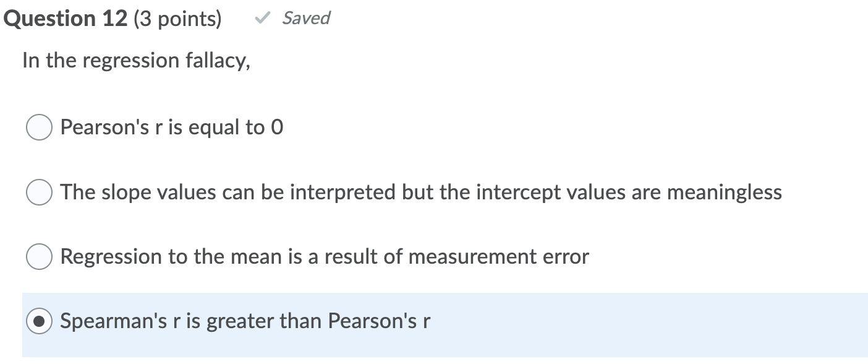Click the first answer's text label
This screenshot has width=868, height=364.
172,128
